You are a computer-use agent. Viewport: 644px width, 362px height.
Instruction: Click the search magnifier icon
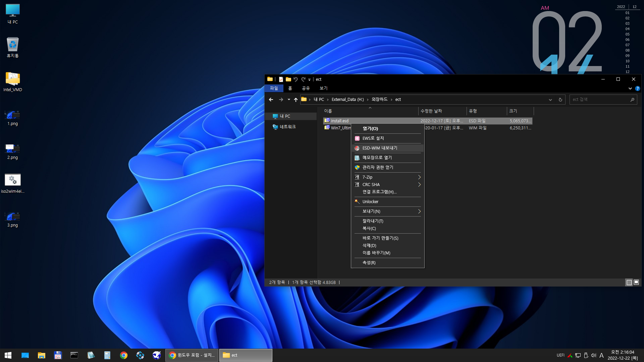pyautogui.click(x=632, y=100)
